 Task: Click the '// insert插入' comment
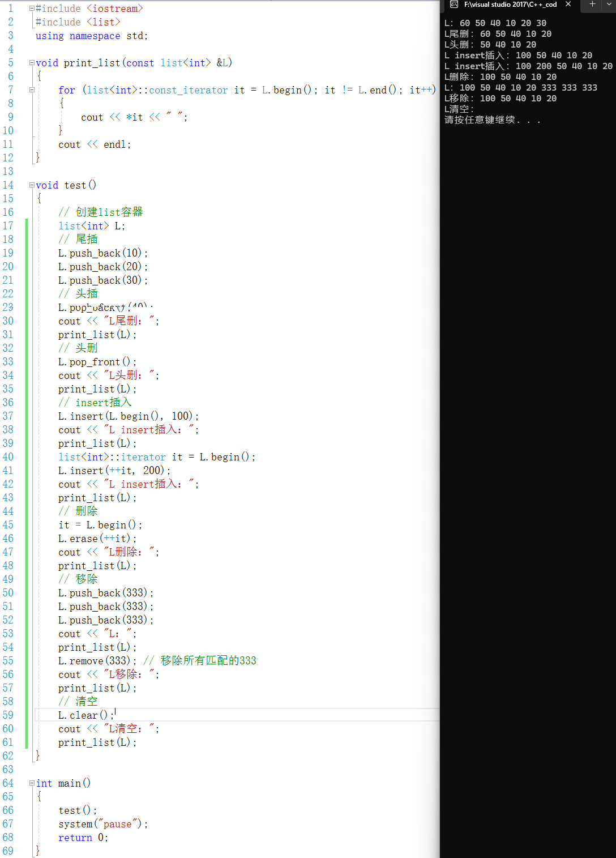click(x=95, y=403)
